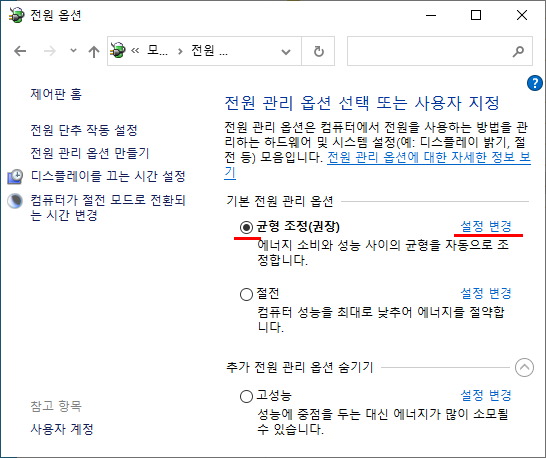
Task: Close the 전원 옵션 window
Action: point(522,15)
